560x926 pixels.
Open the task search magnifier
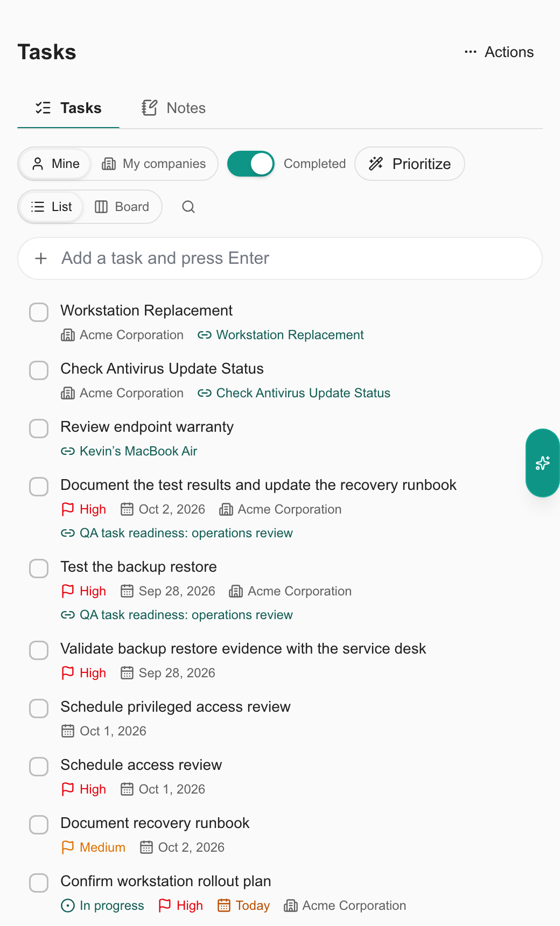tap(188, 207)
